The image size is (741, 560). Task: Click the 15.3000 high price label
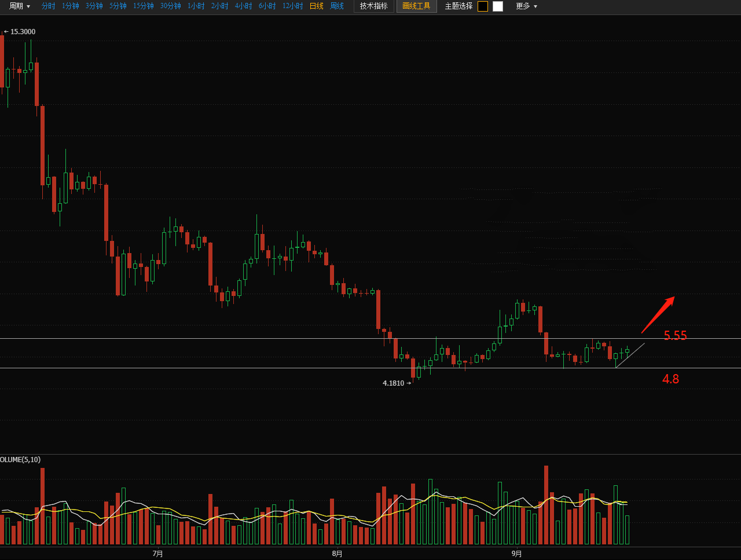(23, 32)
